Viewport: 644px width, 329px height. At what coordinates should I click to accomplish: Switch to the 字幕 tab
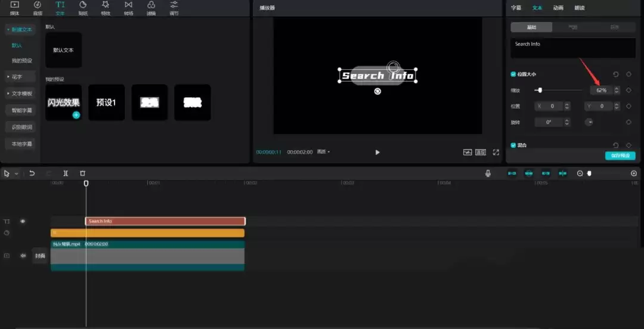click(516, 8)
